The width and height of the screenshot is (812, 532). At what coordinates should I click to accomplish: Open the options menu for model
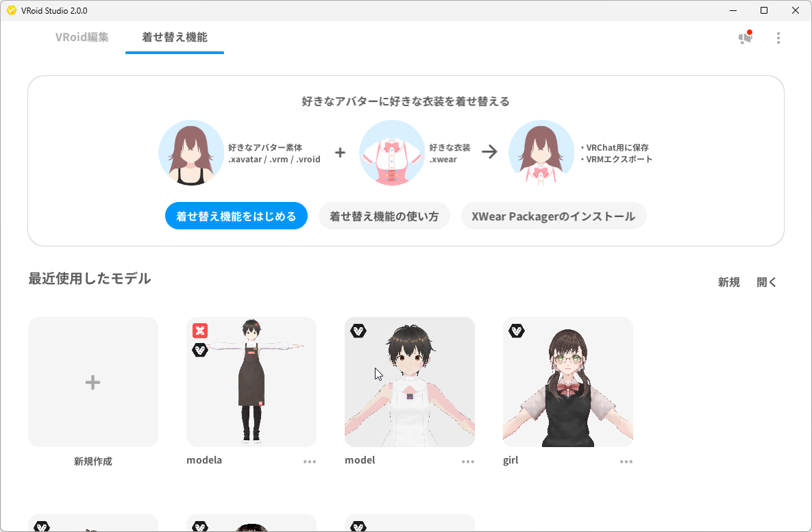pos(468,461)
